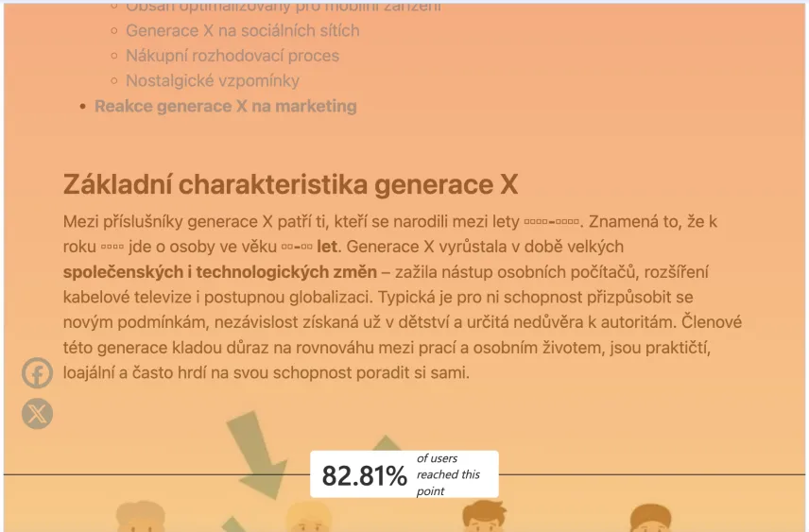Click the leftmost cartoon character head
809x532 pixels.
pos(140,518)
